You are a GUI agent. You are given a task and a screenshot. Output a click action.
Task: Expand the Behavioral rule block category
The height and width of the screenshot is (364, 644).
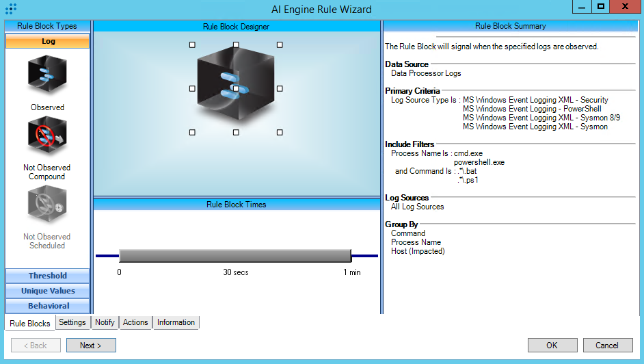48,306
